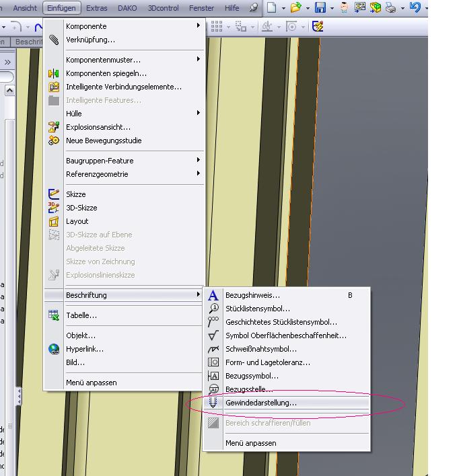459x476 pixels.
Task: Open the Einfügen menu bar item
Action: click(62, 8)
